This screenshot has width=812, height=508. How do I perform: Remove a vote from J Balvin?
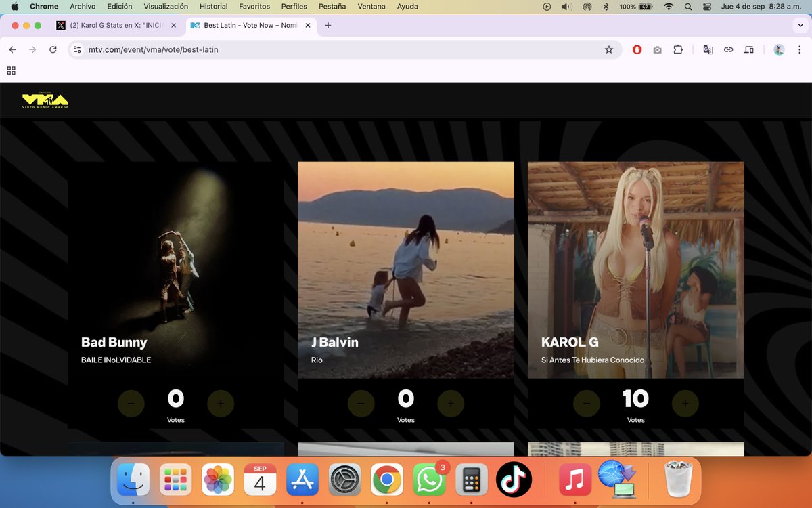tap(361, 404)
